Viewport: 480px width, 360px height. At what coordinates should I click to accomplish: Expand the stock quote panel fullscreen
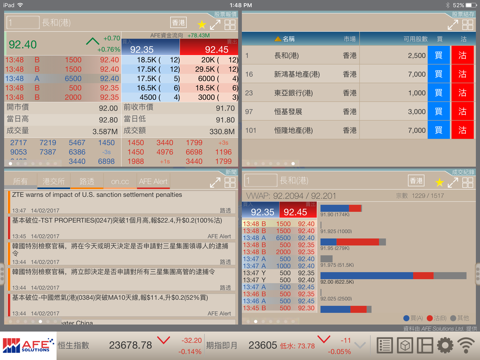[x=215, y=24]
